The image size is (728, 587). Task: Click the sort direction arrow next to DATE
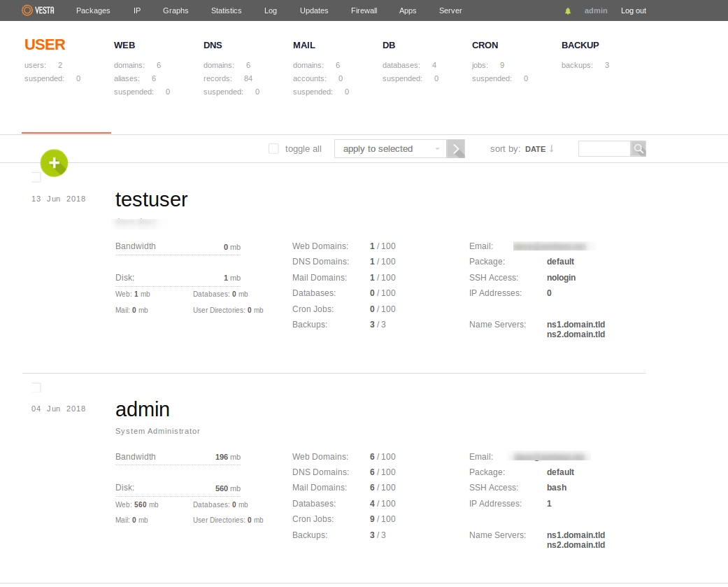(x=552, y=148)
